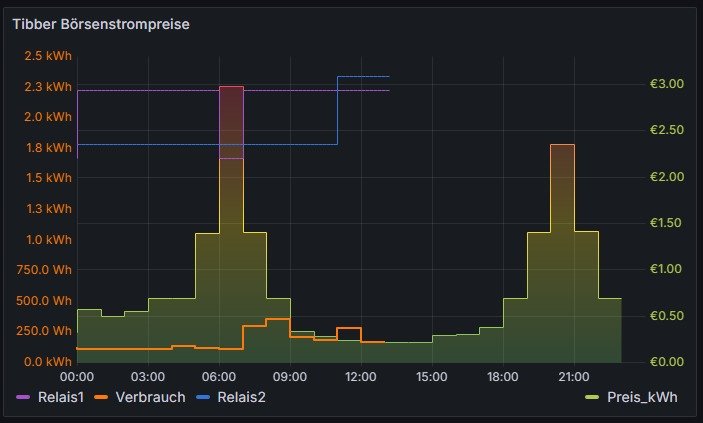Click the €3.00 right axis label
This screenshot has width=703, height=423.
(667, 84)
